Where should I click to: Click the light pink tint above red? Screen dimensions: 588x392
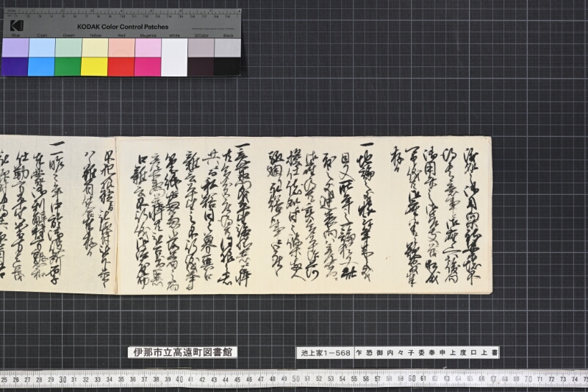pyautogui.click(x=121, y=48)
